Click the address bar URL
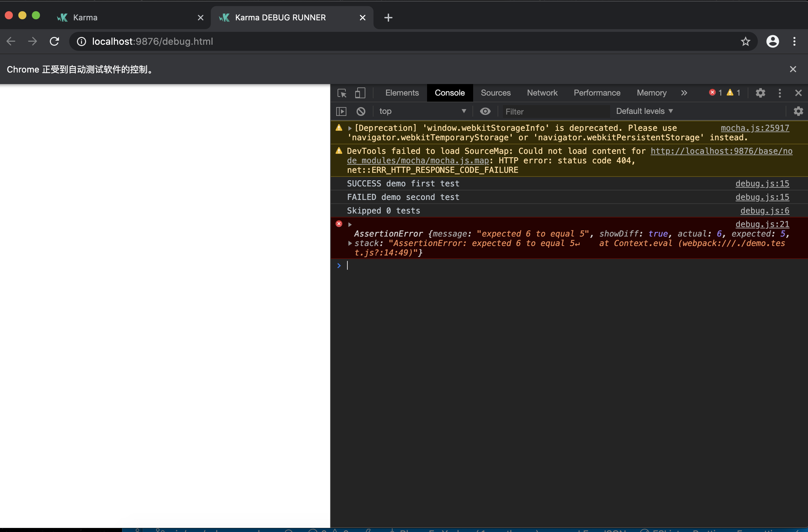Screen dimensions: 808x532 tap(153, 41)
